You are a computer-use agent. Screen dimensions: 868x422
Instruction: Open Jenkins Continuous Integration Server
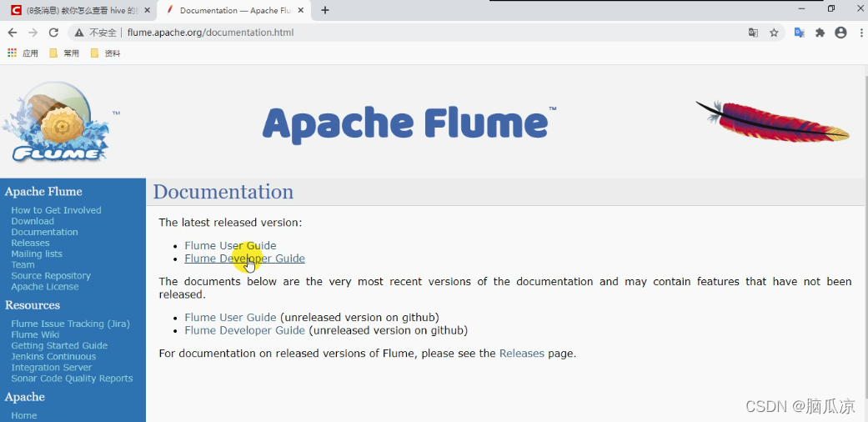click(53, 362)
